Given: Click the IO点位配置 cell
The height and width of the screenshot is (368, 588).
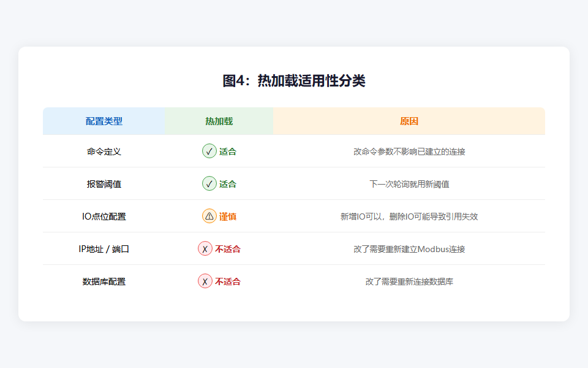Looking at the screenshot, I should 104,217.
